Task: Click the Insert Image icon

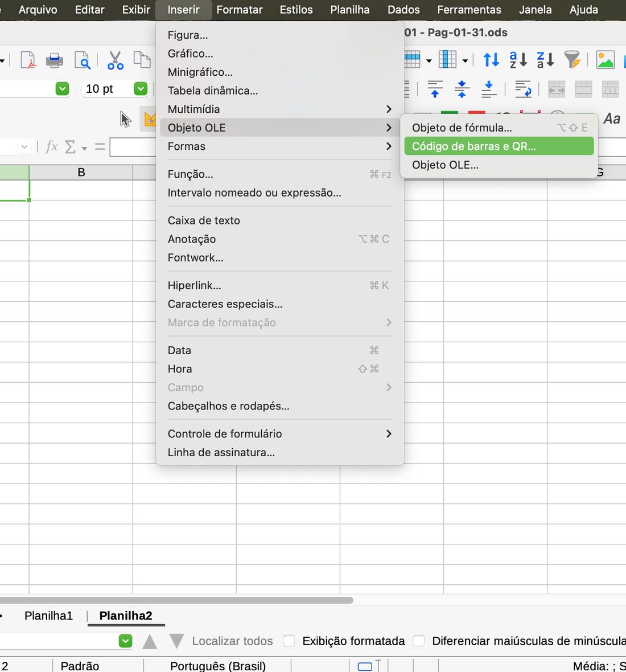Action: (606, 60)
